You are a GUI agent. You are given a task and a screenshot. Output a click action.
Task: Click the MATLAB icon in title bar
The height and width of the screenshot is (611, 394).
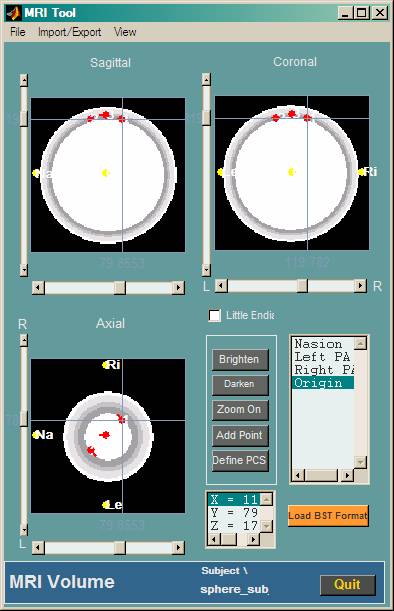pyautogui.click(x=12, y=13)
